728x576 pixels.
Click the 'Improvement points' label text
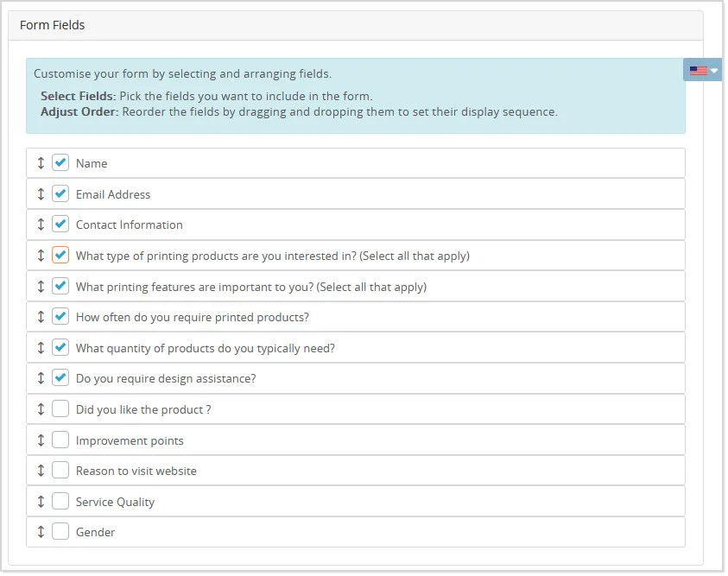pyautogui.click(x=130, y=441)
